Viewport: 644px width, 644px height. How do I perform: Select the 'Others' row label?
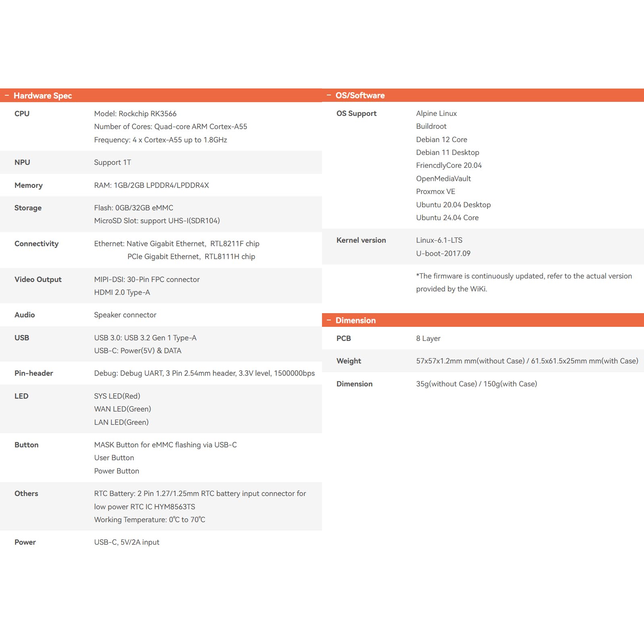27,493
